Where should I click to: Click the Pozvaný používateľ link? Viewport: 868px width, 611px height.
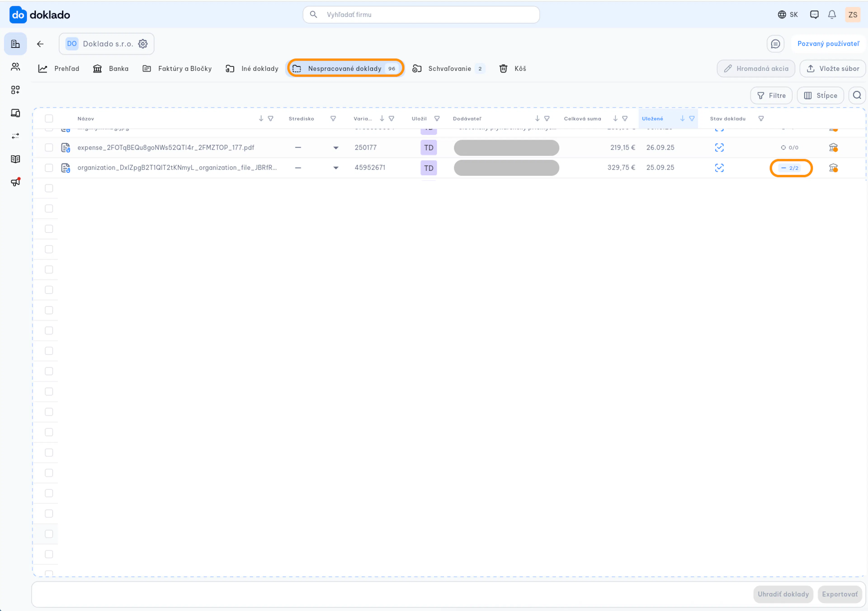(x=828, y=44)
